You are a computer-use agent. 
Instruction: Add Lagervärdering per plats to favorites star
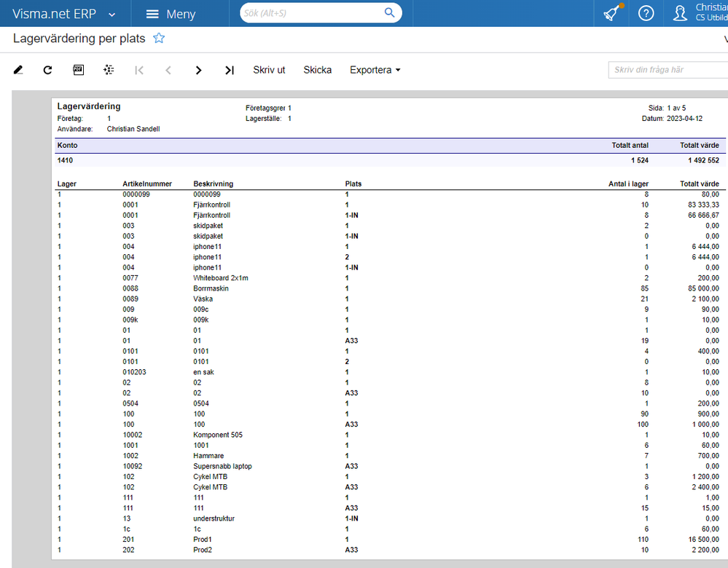click(x=159, y=38)
